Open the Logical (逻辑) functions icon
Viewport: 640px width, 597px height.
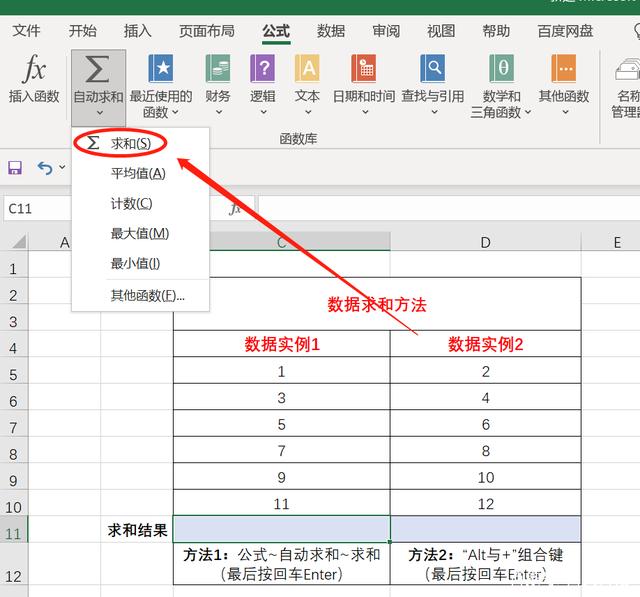[262, 69]
